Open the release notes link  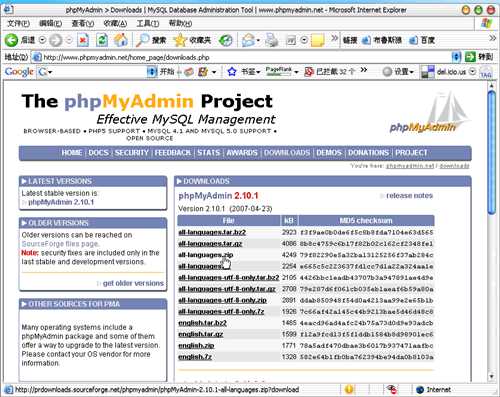(x=409, y=196)
